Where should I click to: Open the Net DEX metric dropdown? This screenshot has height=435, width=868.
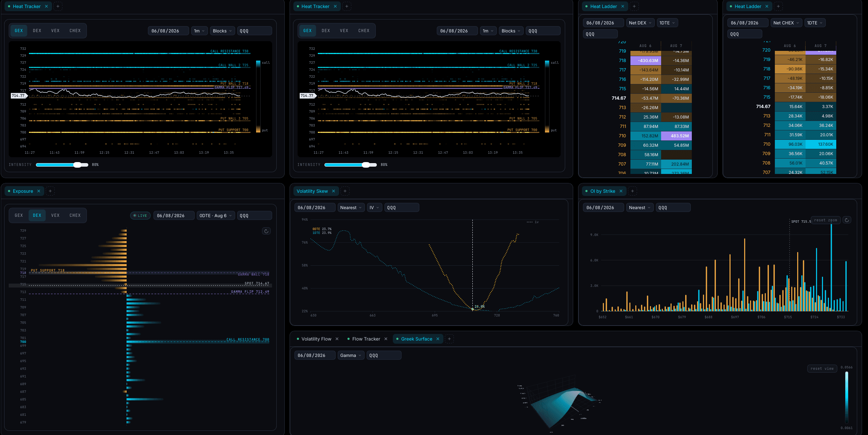point(640,23)
